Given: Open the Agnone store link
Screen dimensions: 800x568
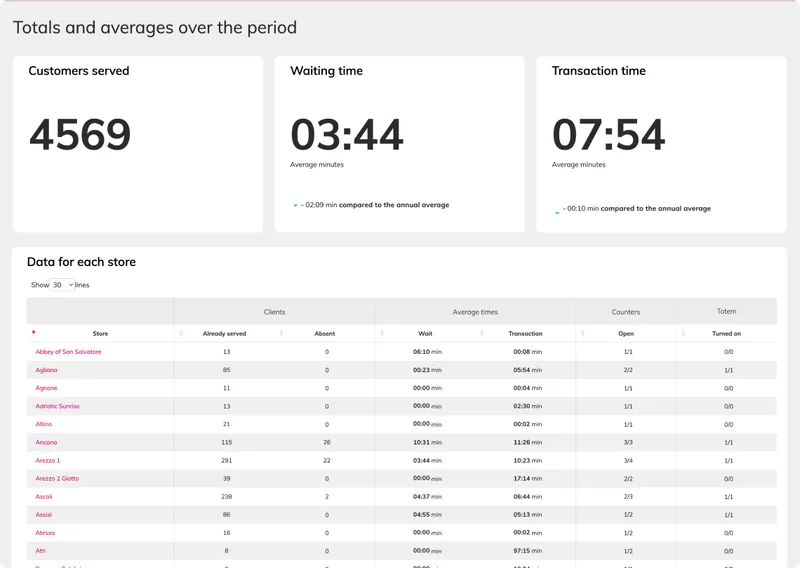Looking at the screenshot, I should pos(46,388).
